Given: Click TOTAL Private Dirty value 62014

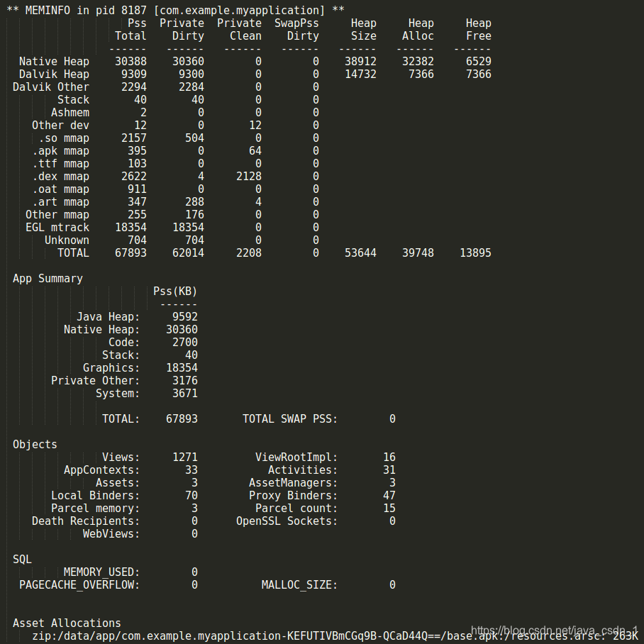Looking at the screenshot, I should [x=188, y=252].
